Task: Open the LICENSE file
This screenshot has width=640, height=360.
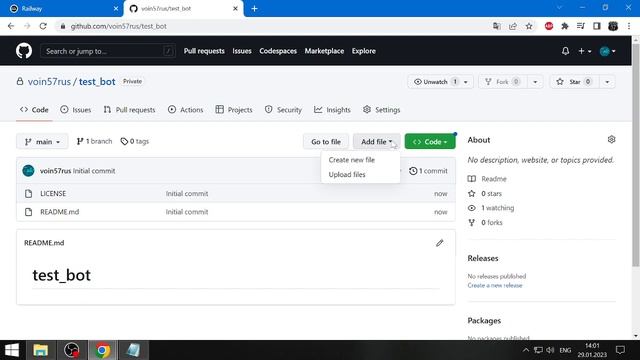Action: click(53, 193)
